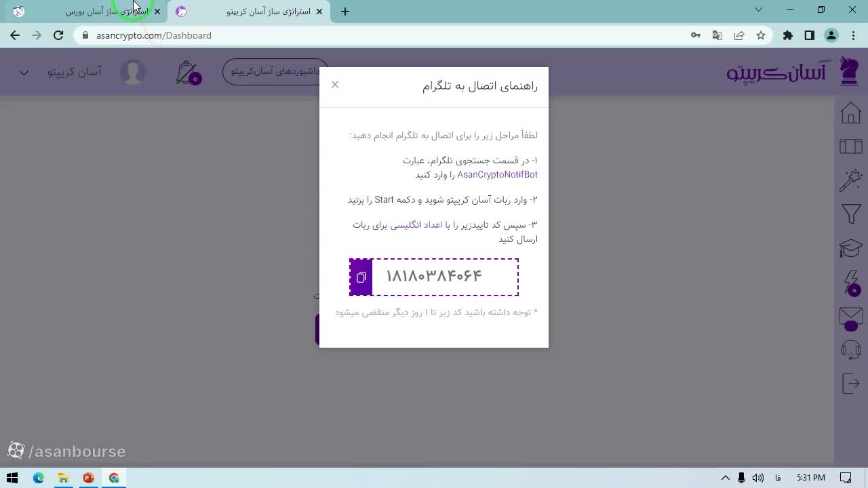Open the filter funnel sidebar icon
Viewport: 868px width, 488px height.
tap(850, 214)
